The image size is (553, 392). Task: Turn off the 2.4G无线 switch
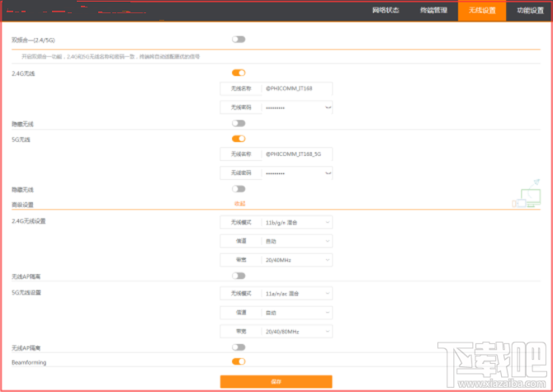click(x=239, y=73)
